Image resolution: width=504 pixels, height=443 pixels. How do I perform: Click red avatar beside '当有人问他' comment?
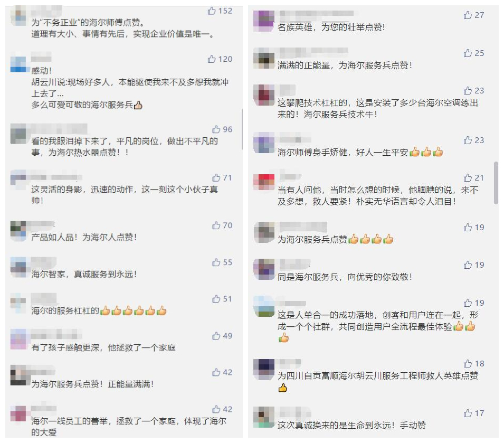[264, 183]
